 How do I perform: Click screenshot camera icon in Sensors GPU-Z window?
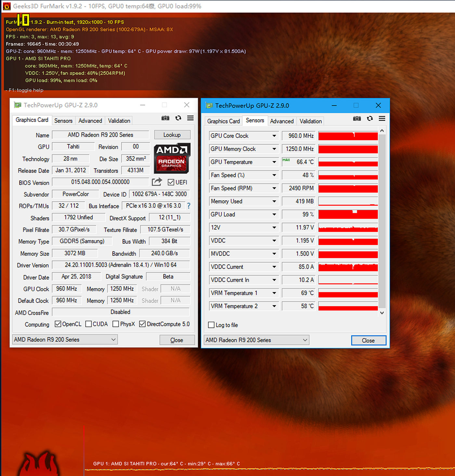[357, 119]
